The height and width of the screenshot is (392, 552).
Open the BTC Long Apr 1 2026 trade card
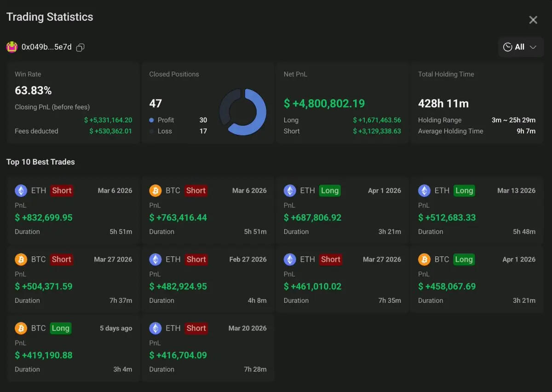[x=477, y=279]
